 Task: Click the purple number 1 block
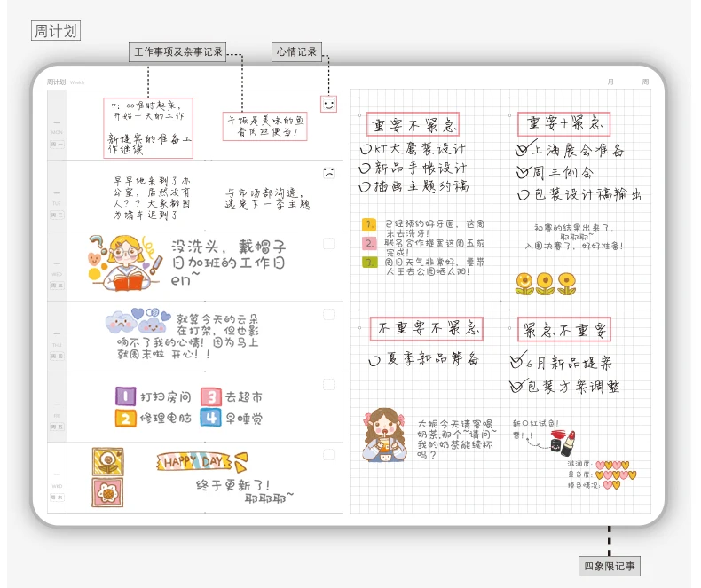click(126, 396)
